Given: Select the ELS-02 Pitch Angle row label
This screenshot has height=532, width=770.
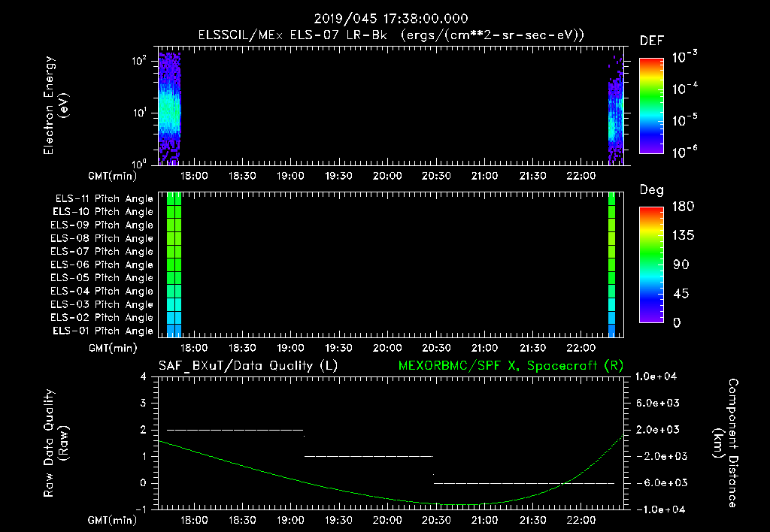Looking at the screenshot, I should click(x=102, y=318).
